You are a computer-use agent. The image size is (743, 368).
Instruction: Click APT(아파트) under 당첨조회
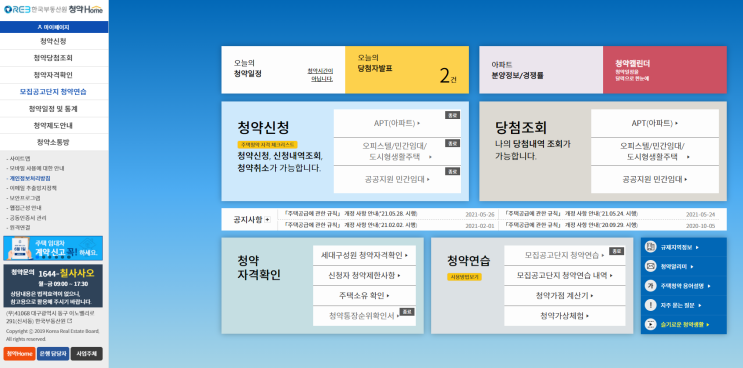[x=655, y=124]
